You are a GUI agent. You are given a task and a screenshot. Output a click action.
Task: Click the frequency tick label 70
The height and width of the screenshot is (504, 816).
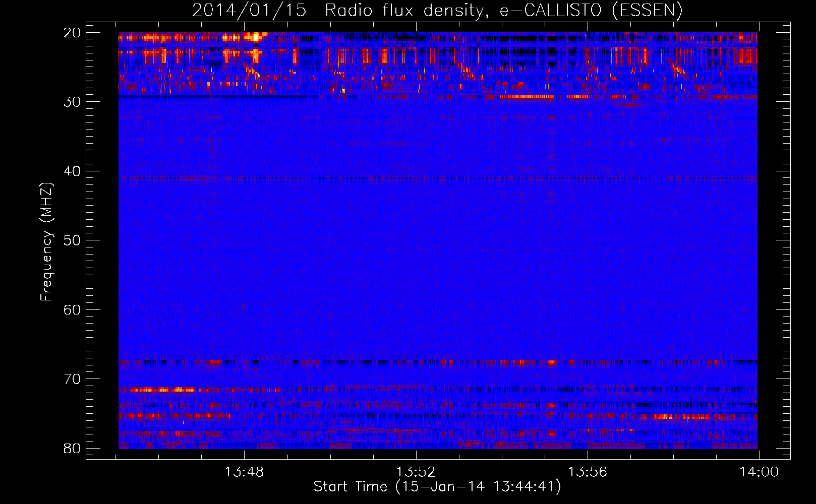tap(73, 379)
